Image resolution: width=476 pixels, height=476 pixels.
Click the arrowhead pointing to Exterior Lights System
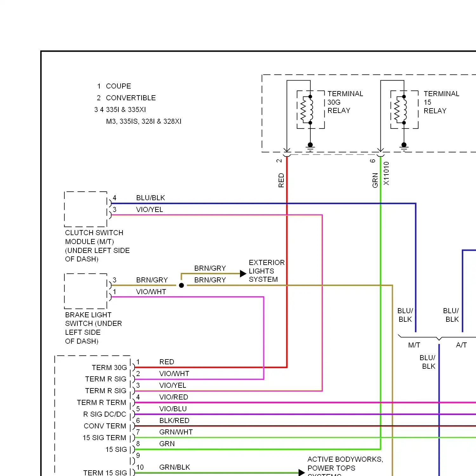(x=243, y=274)
